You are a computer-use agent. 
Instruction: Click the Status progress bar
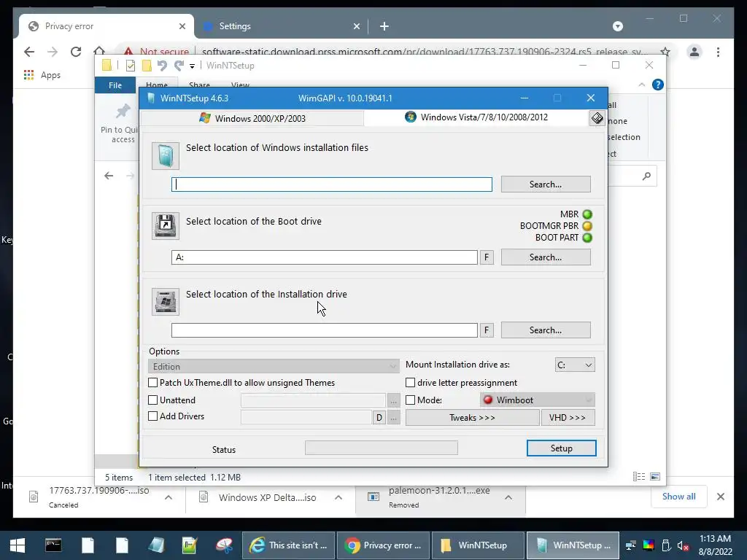point(381,448)
